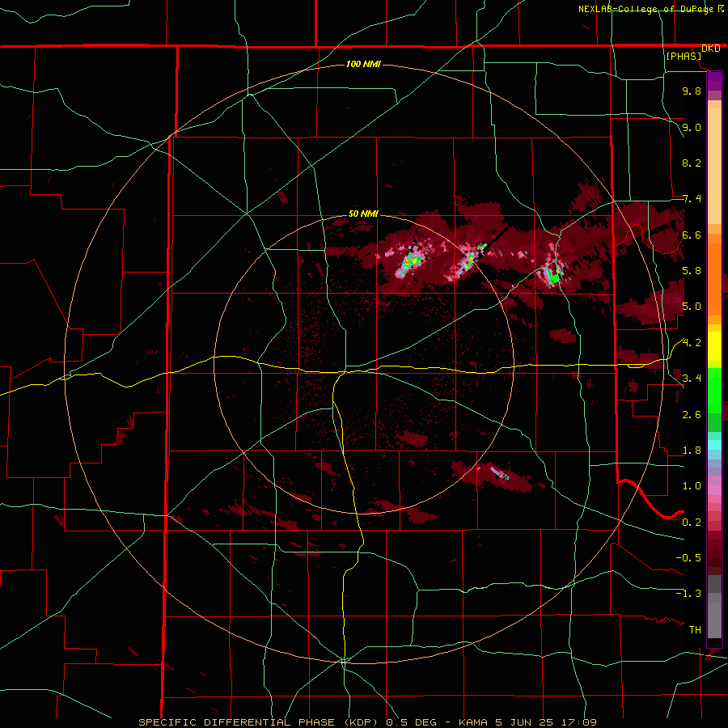The width and height of the screenshot is (728, 728).
Task: Click the 3.4 scale value
Action: click(692, 379)
